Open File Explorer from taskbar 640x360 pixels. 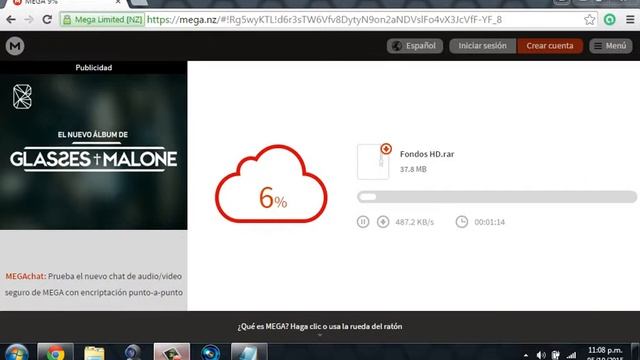94,353
